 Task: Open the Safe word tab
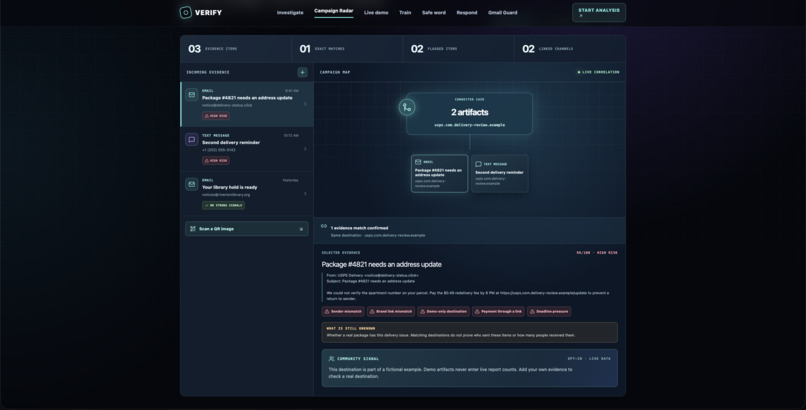434,13
